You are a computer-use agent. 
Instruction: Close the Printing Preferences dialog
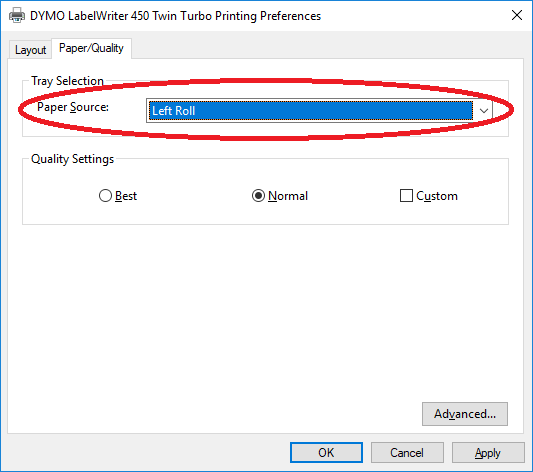pyautogui.click(x=517, y=15)
